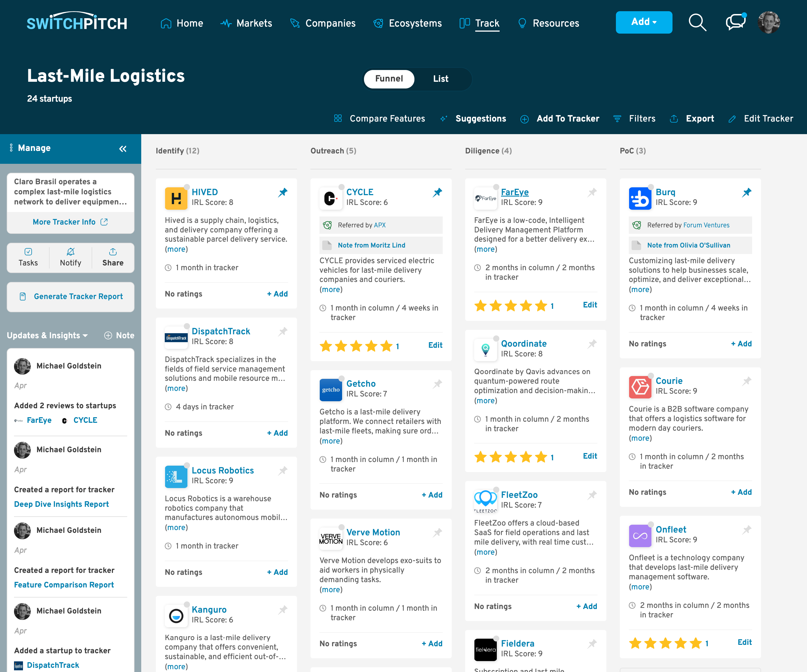
Task: Click CYCLE's five-star rating
Action: coord(356,346)
